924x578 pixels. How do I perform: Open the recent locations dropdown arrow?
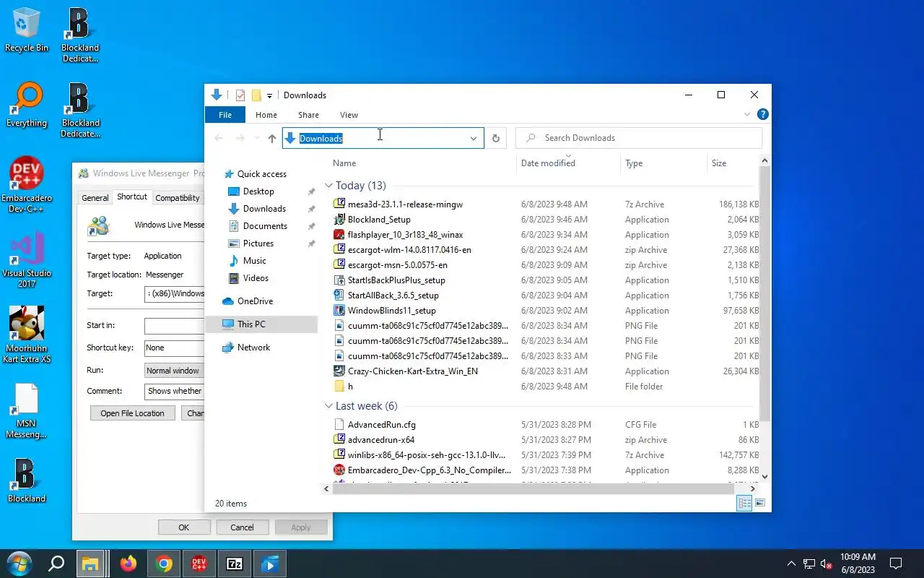256,138
